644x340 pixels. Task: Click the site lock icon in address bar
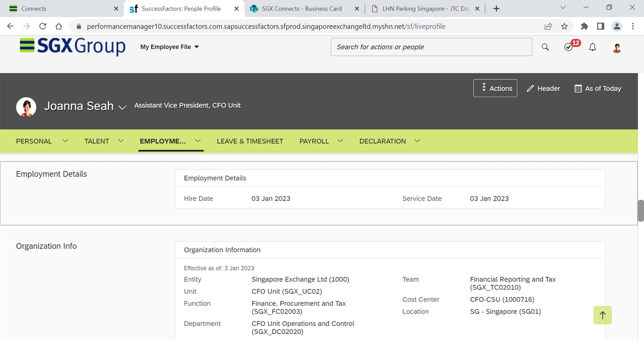pyautogui.click(x=79, y=27)
